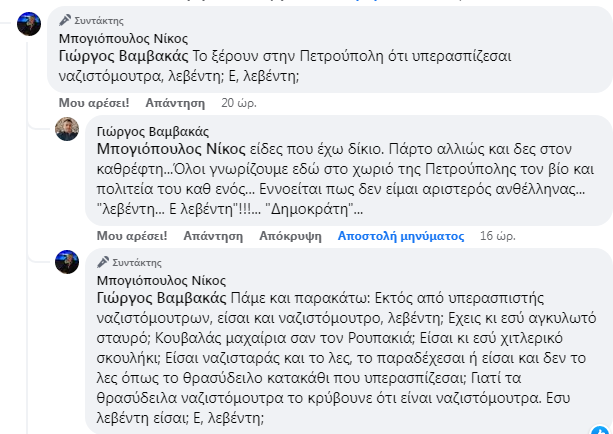The image size is (613, 434).
Task: Hide the comment using Απόκρυψη
Action: pyautogui.click(x=290, y=236)
